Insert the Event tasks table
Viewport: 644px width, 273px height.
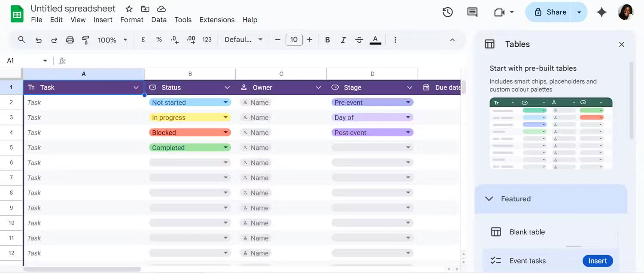click(x=597, y=261)
